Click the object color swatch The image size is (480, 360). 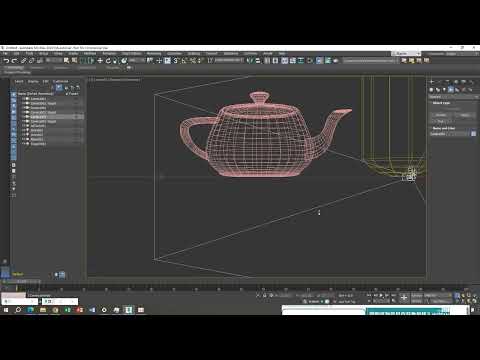[473, 134]
